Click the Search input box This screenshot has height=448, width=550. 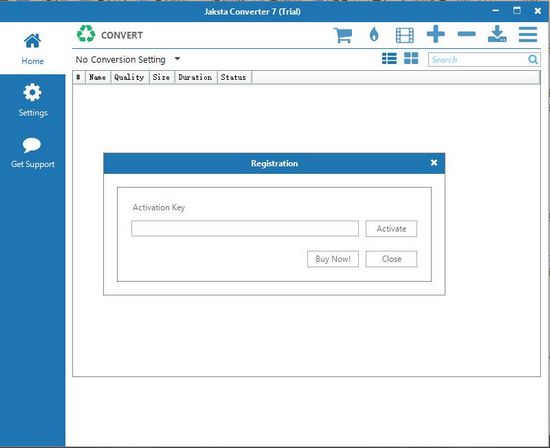[478, 60]
